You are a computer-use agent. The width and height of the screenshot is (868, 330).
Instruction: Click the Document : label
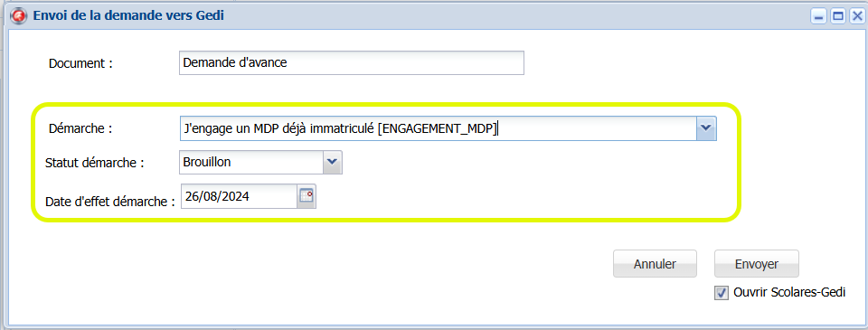pos(80,63)
